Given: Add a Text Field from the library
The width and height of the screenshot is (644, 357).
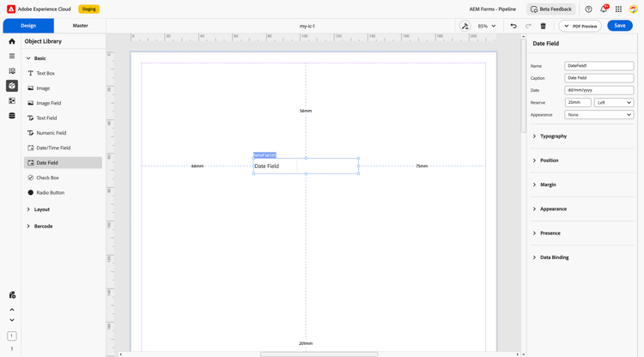Looking at the screenshot, I should (x=63, y=118).
